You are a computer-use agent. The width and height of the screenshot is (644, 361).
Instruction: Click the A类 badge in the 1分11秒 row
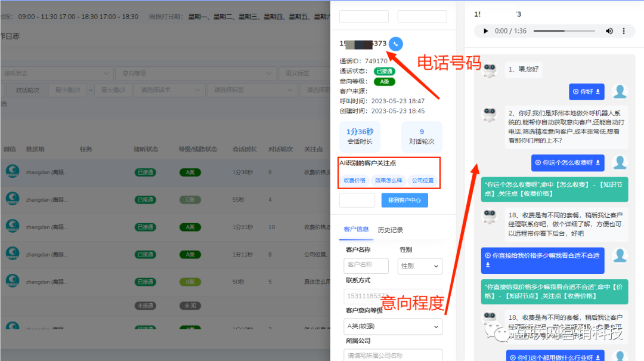190,255
